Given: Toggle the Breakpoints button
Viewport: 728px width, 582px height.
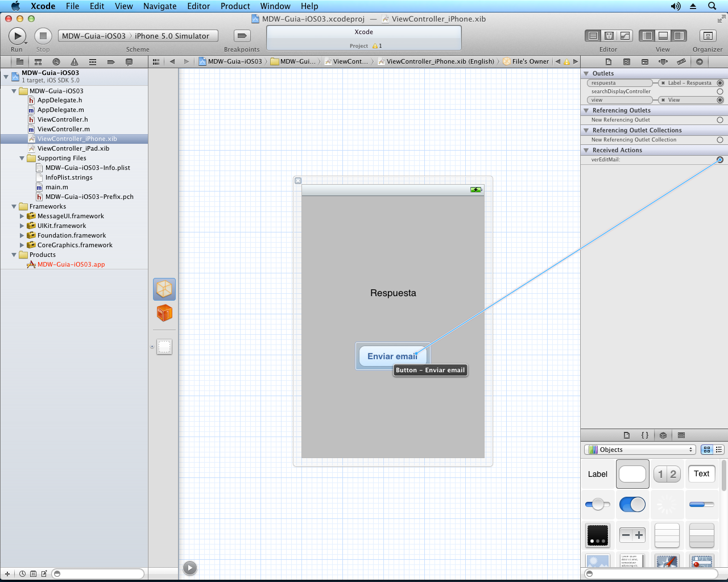Looking at the screenshot, I should 242,36.
